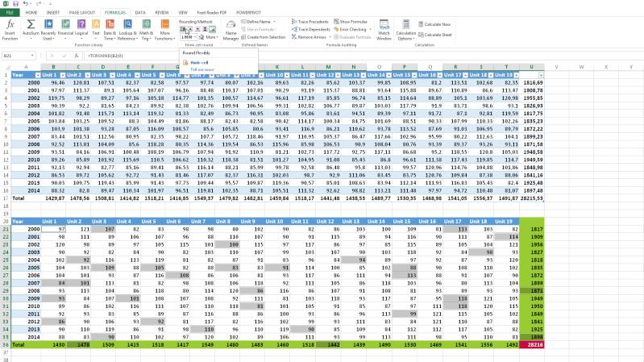Open the Unit 14 filter dropdown
644x362 pixels.
[x=388, y=75]
